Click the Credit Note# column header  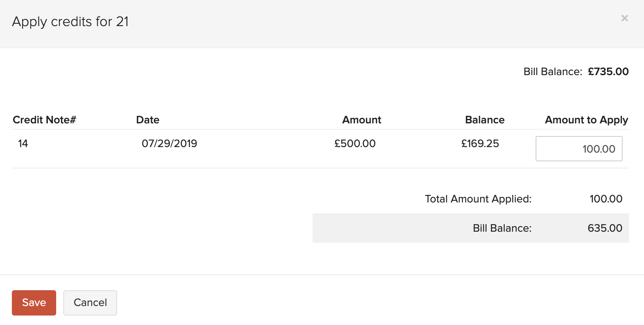(x=44, y=120)
